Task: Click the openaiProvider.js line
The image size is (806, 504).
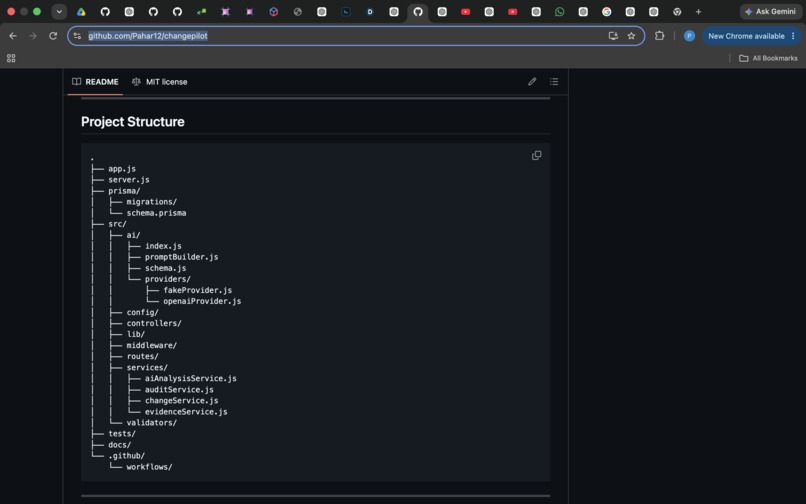Action: click(202, 301)
